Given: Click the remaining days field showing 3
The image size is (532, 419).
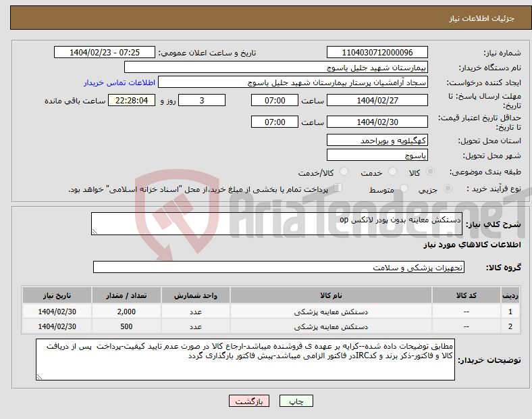Looking at the screenshot, I should tap(202, 100).
